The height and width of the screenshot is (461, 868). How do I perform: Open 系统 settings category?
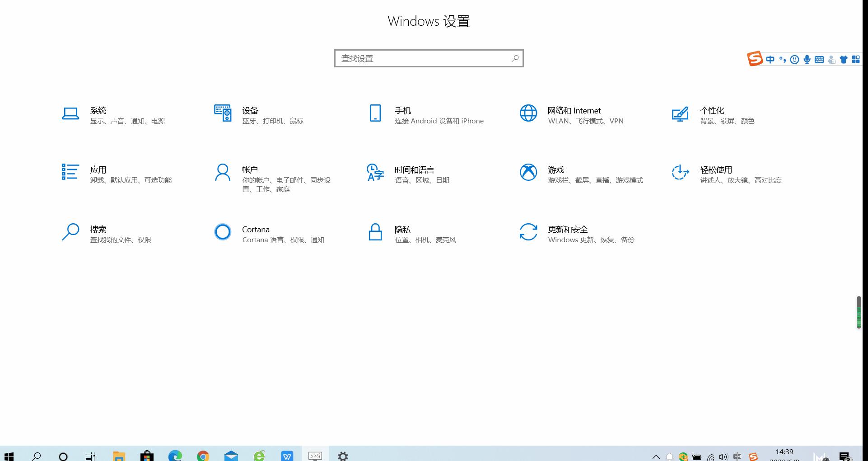[x=113, y=114]
